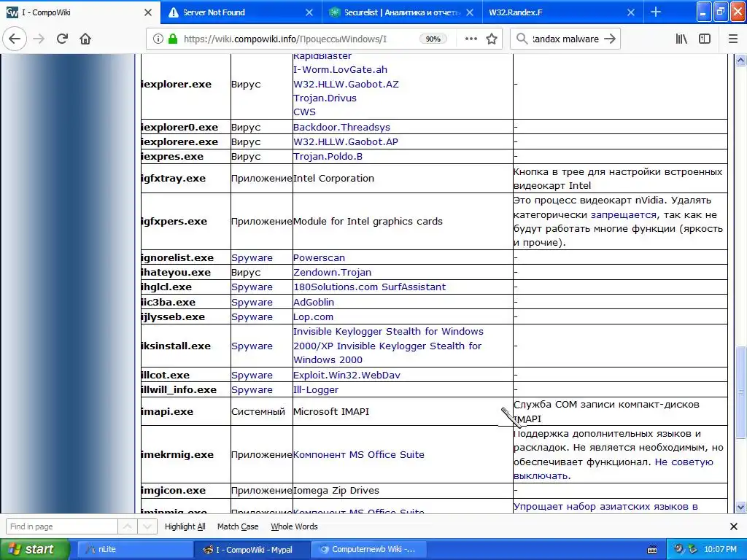
Task: Click the forward navigation arrow
Action: 39,39
